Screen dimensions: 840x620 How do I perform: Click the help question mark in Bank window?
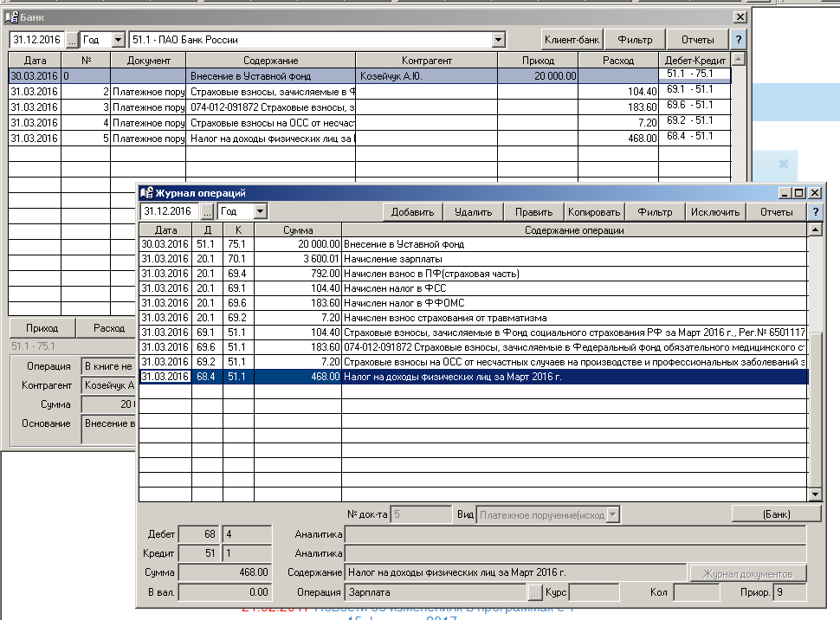click(x=738, y=40)
